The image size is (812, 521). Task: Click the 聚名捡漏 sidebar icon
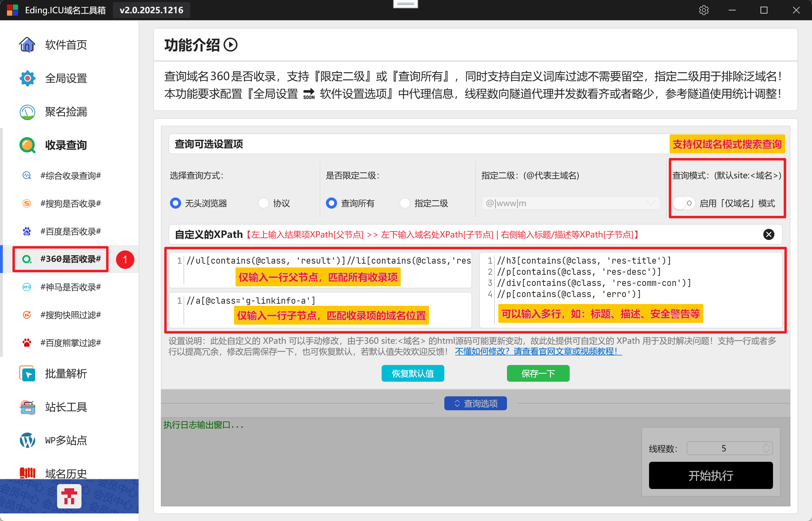click(27, 112)
